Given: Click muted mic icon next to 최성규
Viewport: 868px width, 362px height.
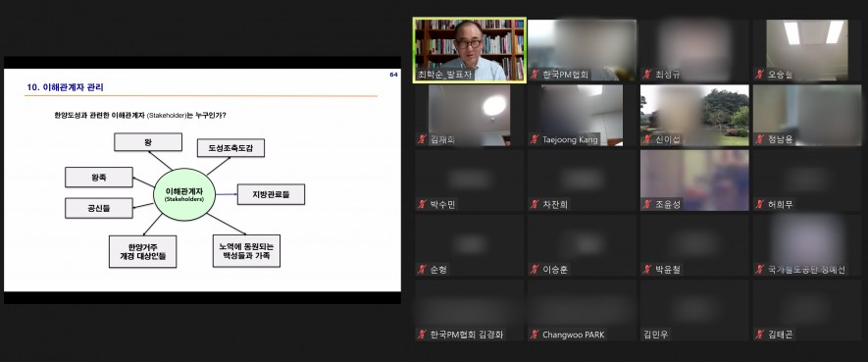Looking at the screenshot, I should point(647,75).
